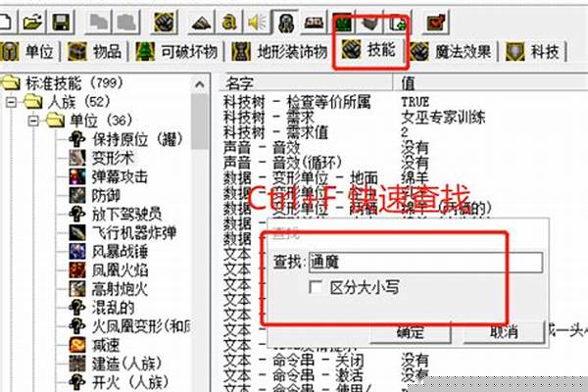
Task: Sort by the 名字 column header
Action: click(x=306, y=82)
